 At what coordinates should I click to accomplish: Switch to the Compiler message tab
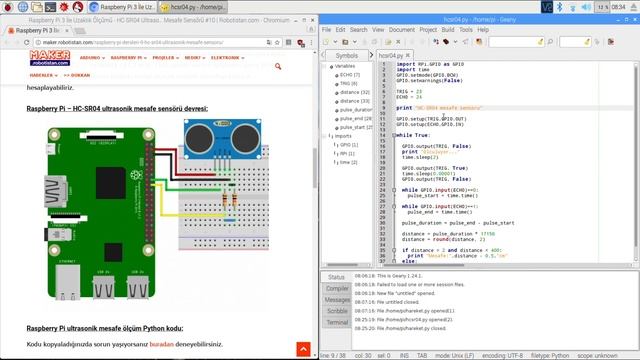337,289
